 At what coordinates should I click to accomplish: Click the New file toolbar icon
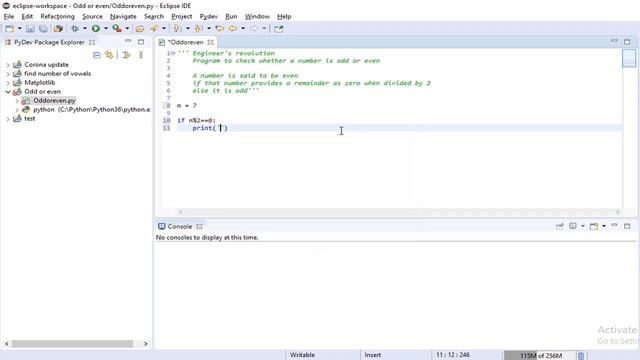coord(9,29)
